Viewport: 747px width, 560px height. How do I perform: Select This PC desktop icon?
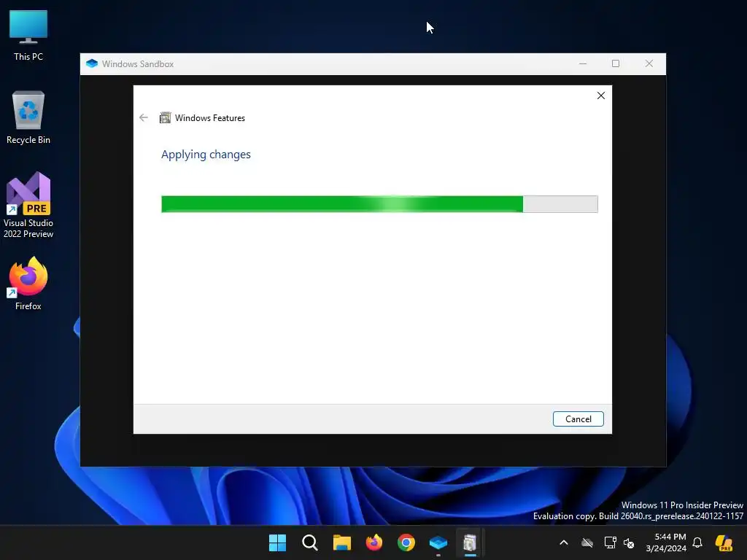pos(28,36)
